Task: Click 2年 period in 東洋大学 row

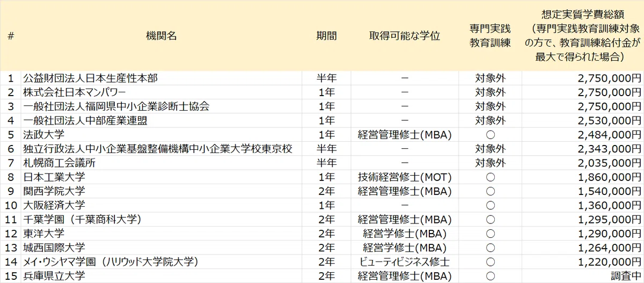Action: [326, 233]
